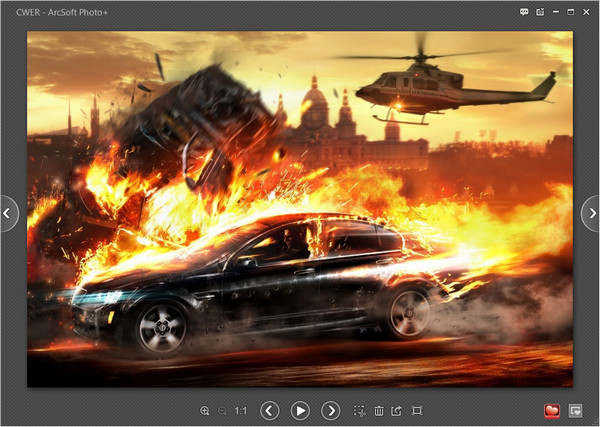Click the selection edit tool icon
The image size is (600, 427).
tap(360, 410)
